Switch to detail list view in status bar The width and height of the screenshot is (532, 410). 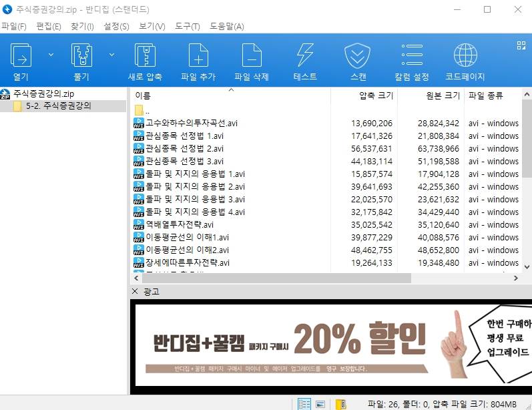coord(304,404)
